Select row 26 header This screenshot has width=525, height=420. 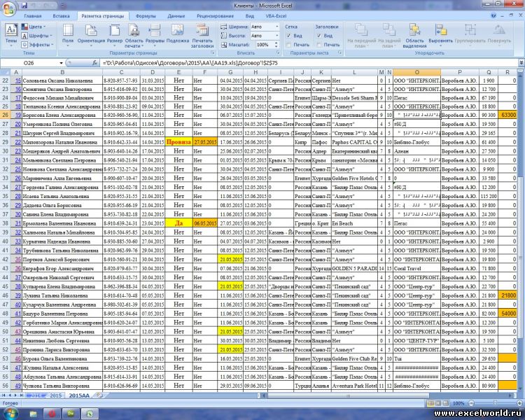tap(5, 115)
